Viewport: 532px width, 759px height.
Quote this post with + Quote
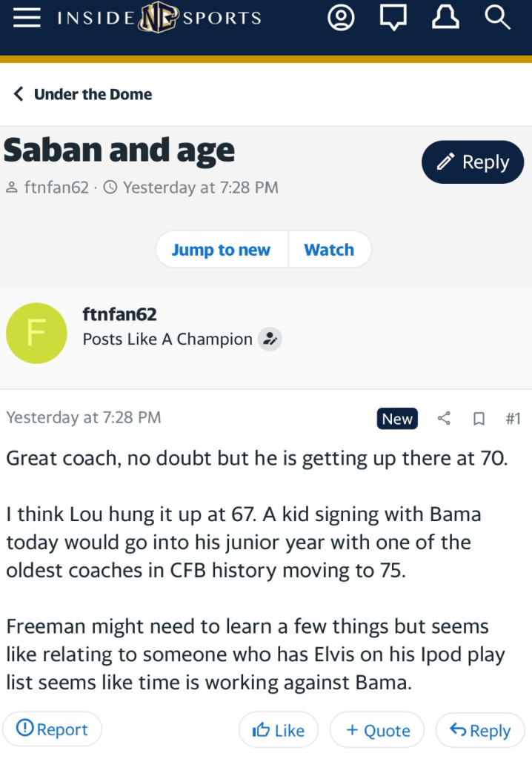(377, 731)
